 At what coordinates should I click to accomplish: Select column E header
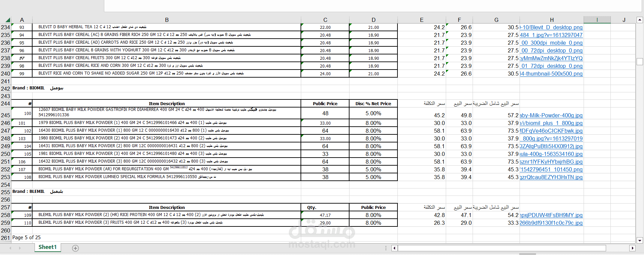pos(422,20)
